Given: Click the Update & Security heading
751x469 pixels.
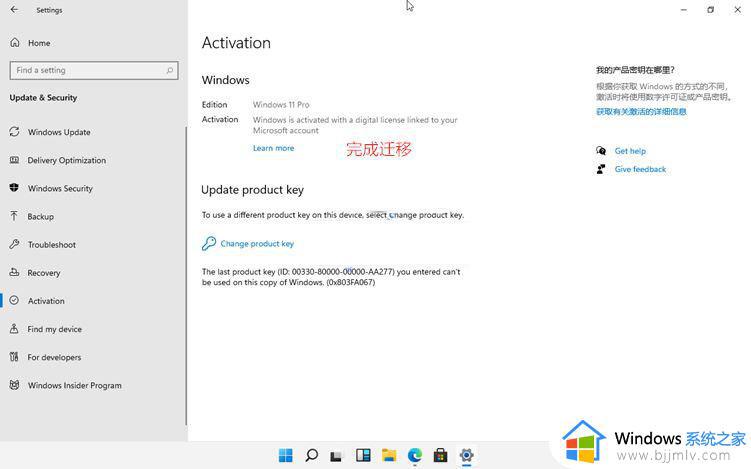Looking at the screenshot, I should tap(43, 98).
